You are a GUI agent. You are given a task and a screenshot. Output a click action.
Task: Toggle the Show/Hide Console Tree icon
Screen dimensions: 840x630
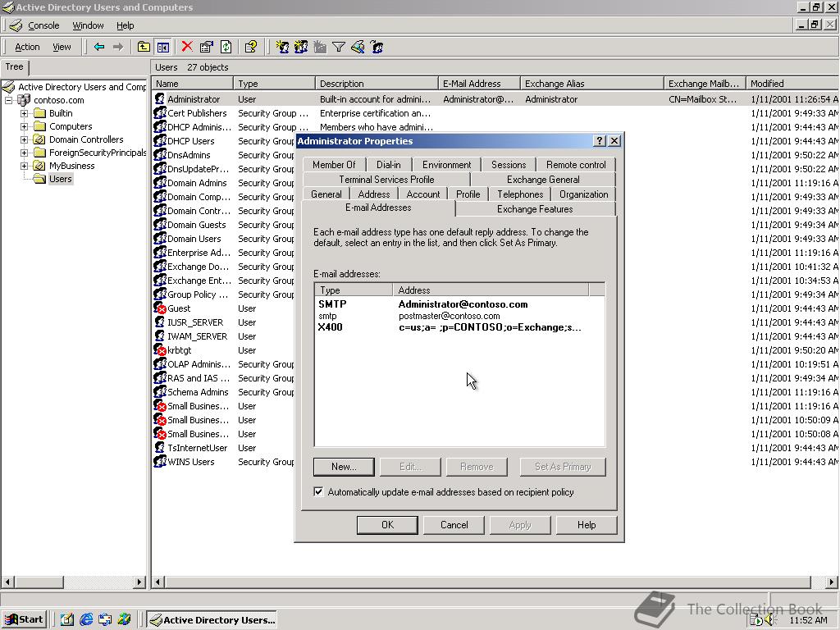coord(163,47)
